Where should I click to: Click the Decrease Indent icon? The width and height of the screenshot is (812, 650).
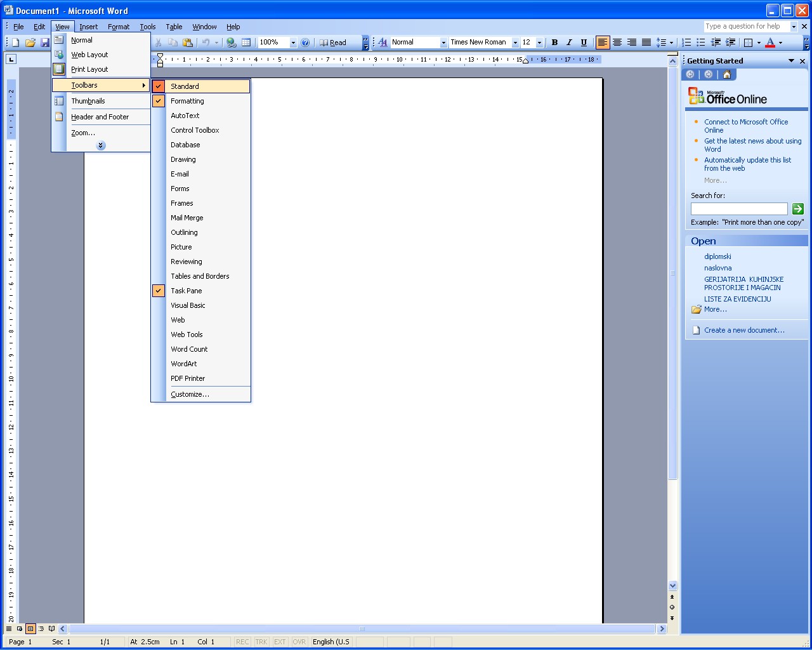point(716,43)
